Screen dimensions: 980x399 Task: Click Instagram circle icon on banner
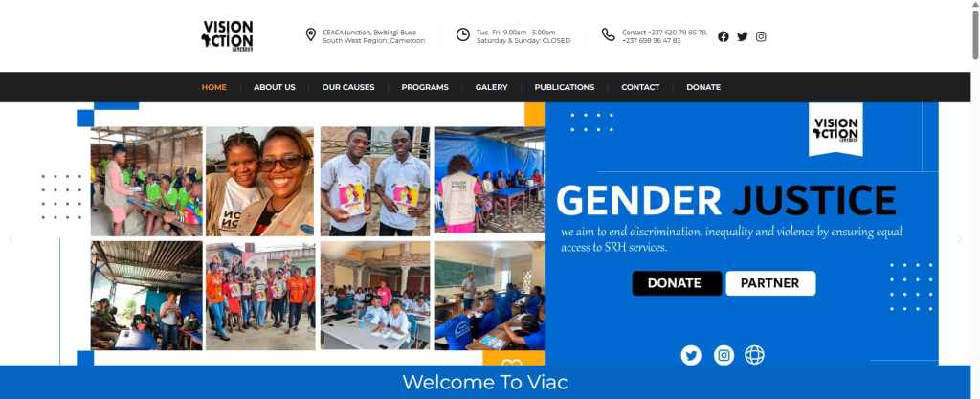click(x=724, y=355)
